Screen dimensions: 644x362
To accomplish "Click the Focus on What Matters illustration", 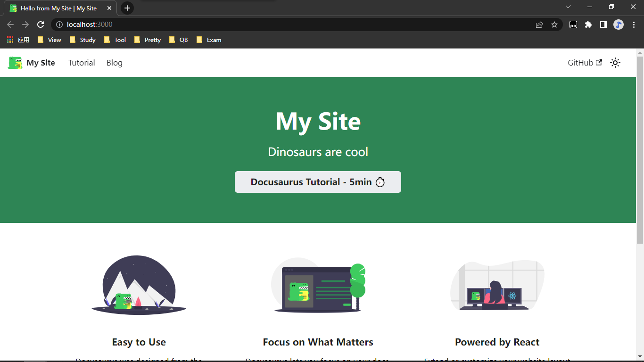I will [318, 285].
